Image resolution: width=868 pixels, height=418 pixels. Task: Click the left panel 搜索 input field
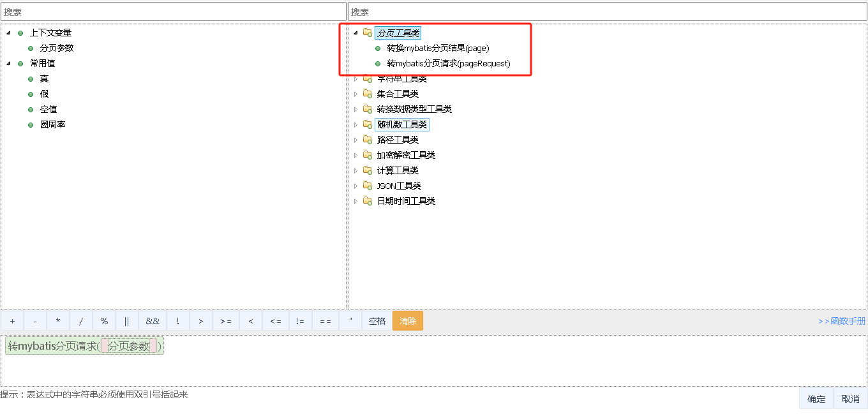pyautogui.click(x=174, y=11)
